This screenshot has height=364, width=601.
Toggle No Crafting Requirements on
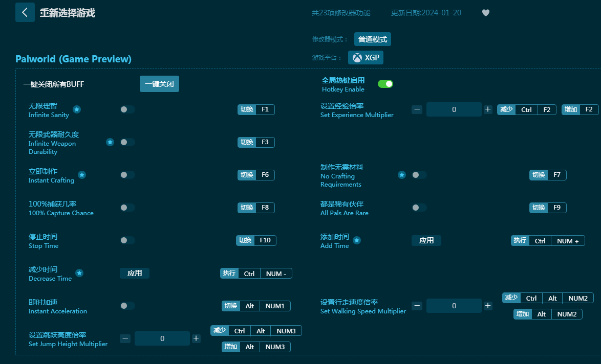(x=419, y=175)
